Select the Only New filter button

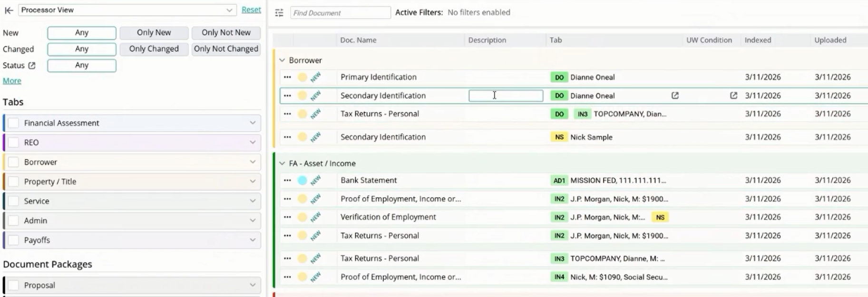154,33
